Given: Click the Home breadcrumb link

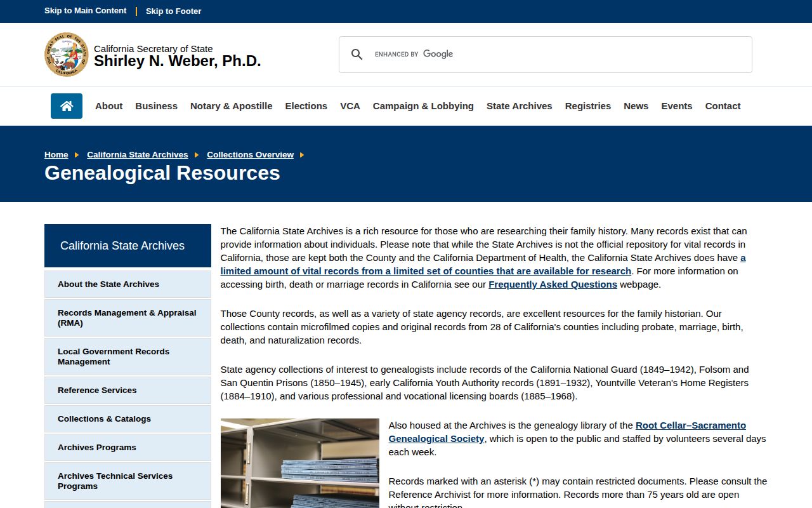Looking at the screenshot, I should 56,154.
